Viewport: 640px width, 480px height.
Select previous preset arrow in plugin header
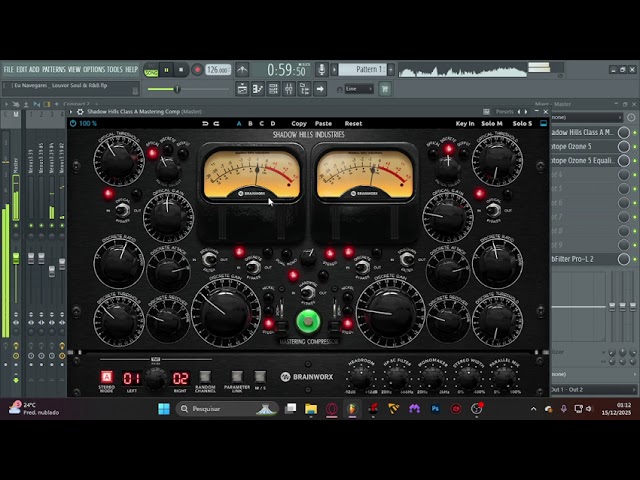coord(519,111)
